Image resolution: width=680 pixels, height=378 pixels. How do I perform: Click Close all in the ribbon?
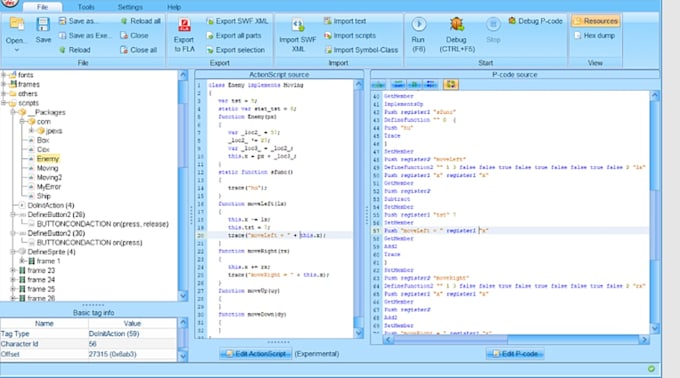coord(139,50)
